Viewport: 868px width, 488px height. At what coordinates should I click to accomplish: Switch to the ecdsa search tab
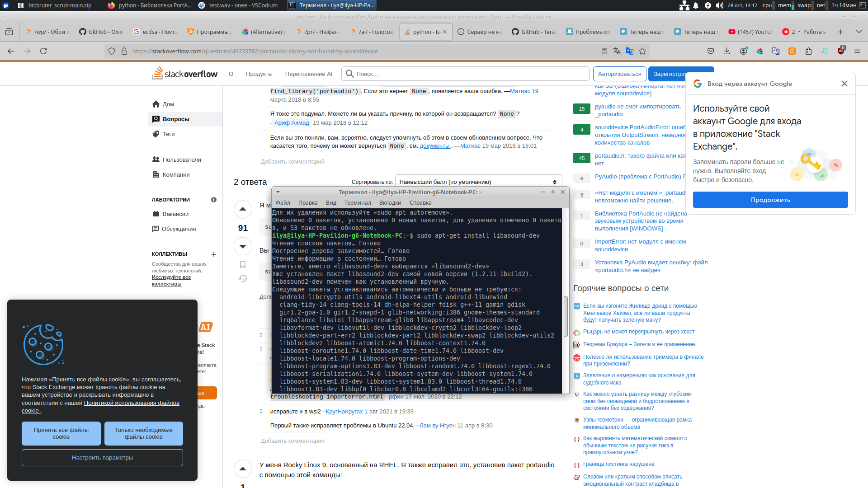tap(156, 32)
